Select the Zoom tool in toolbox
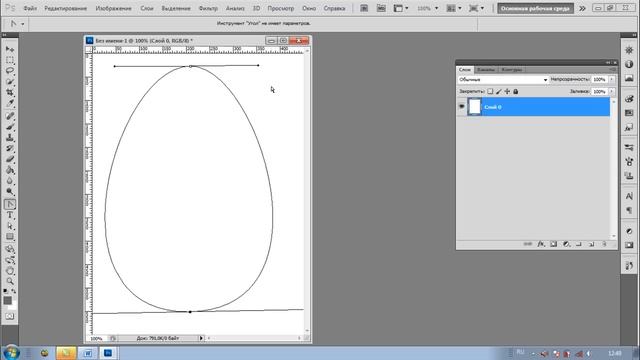640x360 pixels. (10, 281)
